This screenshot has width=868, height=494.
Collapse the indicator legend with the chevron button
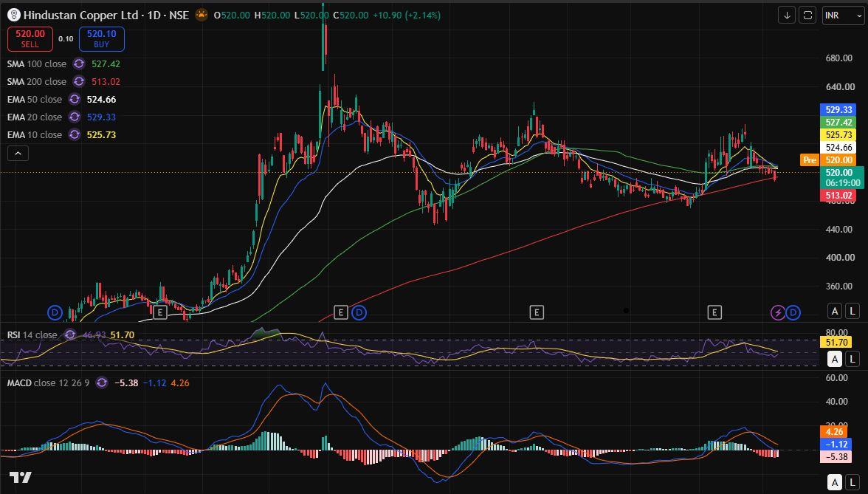point(18,154)
